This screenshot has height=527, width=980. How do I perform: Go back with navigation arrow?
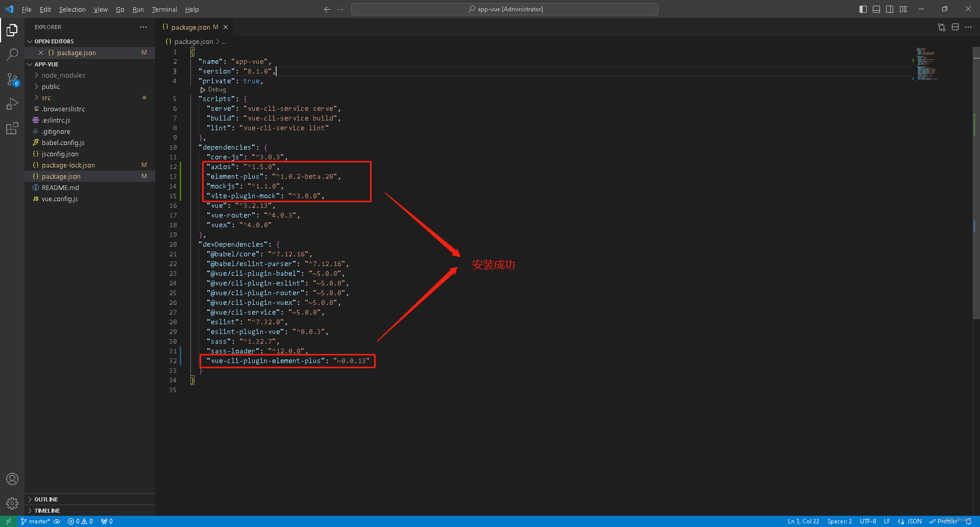(327, 9)
